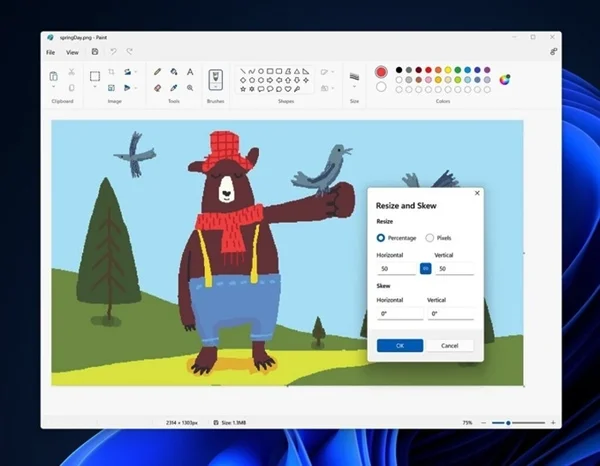Select the Eraser tool
This screenshot has width=600, height=466.
tap(157, 88)
